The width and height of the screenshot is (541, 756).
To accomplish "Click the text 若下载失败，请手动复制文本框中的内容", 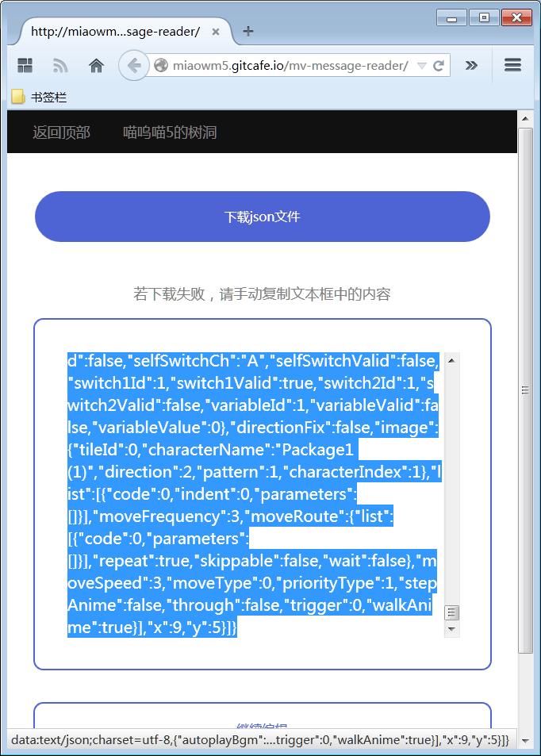I will (x=262, y=294).
